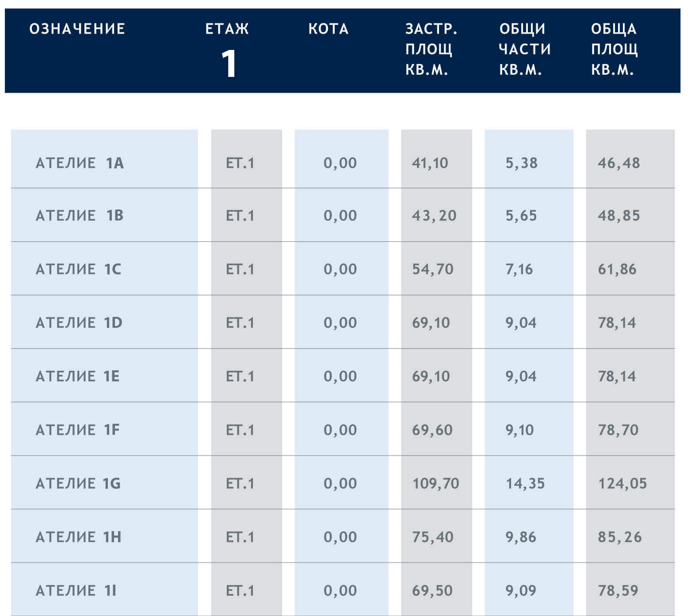This screenshot has width=691, height=616.
Task: Choose the АТЕЛИЕ 1I row label
Action: [76, 590]
